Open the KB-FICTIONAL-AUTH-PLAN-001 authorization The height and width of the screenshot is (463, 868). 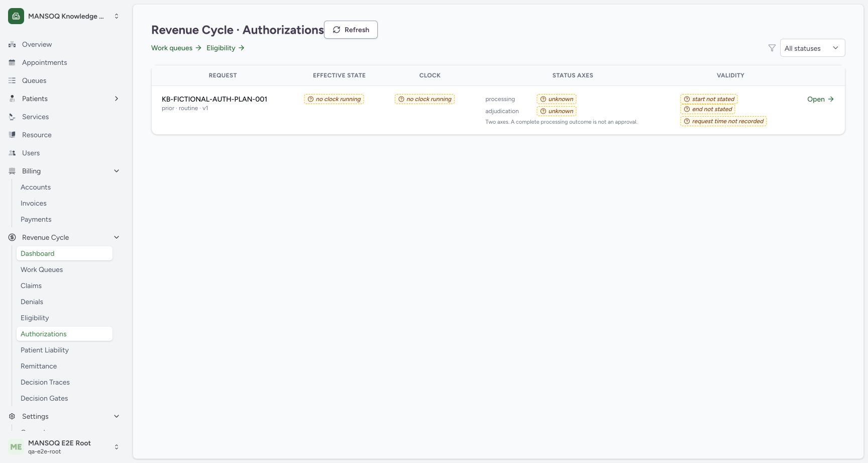(x=820, y=99)
